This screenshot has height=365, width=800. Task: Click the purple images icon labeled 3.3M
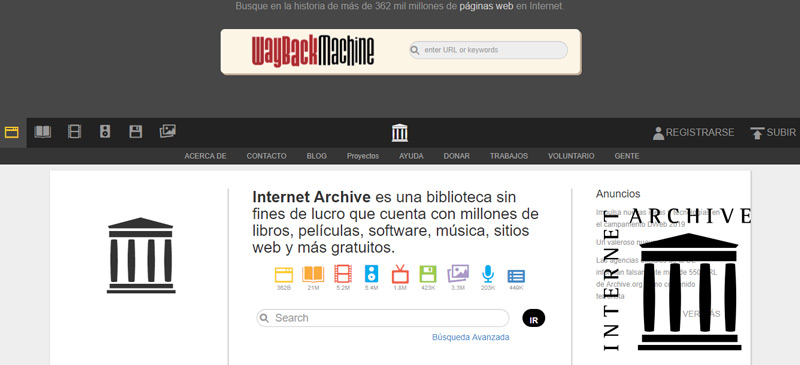coord(458,274)
